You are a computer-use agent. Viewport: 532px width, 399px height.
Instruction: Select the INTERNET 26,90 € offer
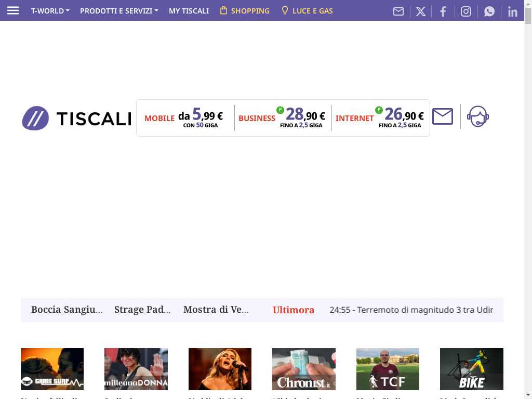379,118
